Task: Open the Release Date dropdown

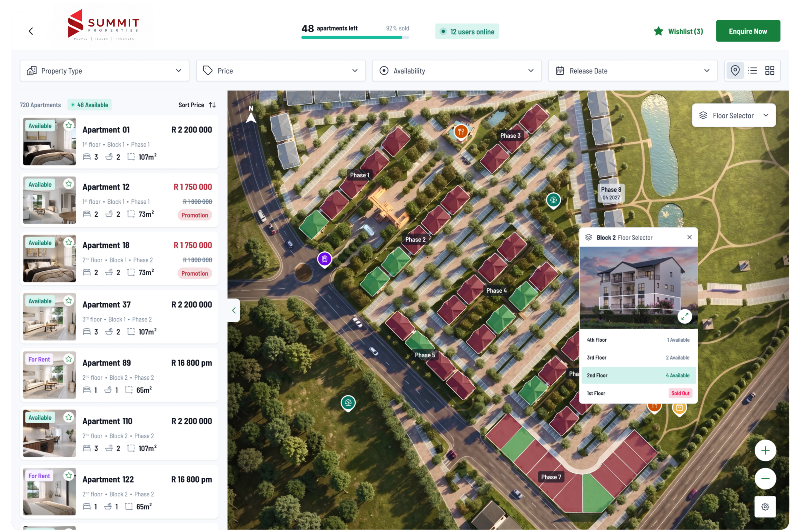Action: [x=633, y=71]
